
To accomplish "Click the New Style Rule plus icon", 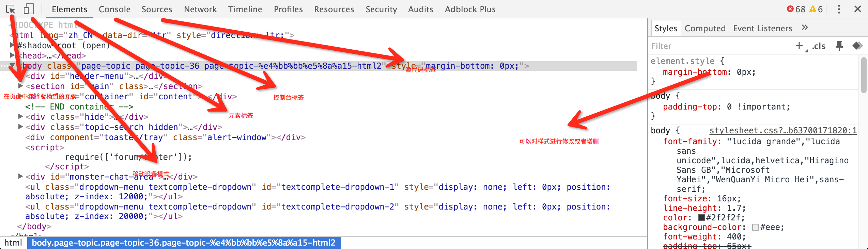I will (x=799, y=46).
